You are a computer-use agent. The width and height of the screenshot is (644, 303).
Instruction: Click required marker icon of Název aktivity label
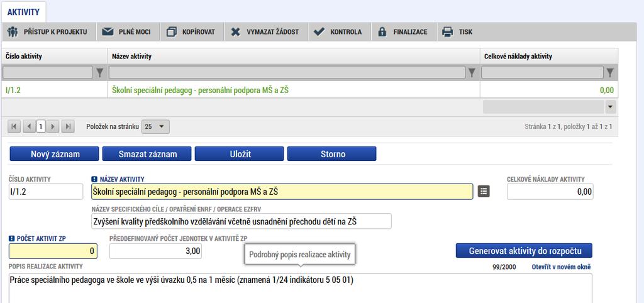pos(94,179)
